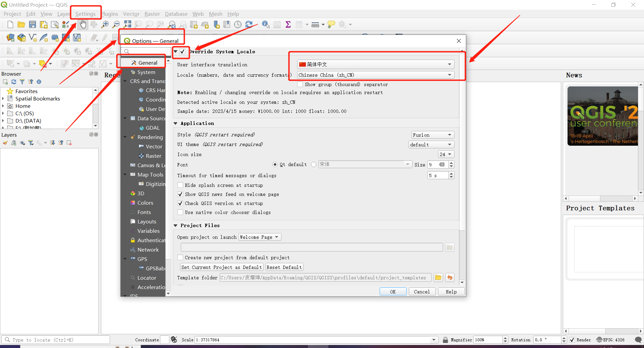Screen dimensions: 644x348
Task: Open the Mesh menu
Action: pos(215,14)
